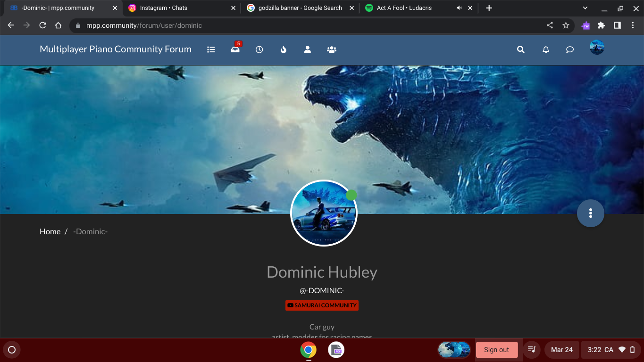Screen dimensions: 644x362
Task: Open the Mar 24 calendar date
Action: [x=562, y=350]
